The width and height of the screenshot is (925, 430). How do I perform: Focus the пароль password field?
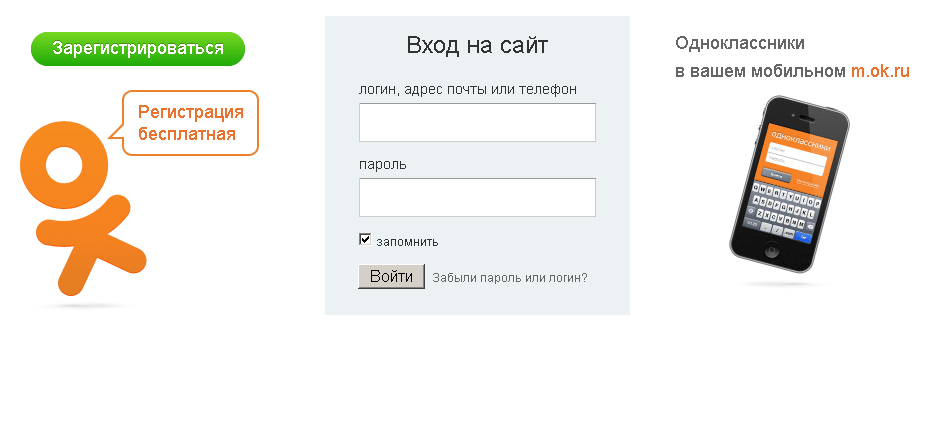(x=477, y=197)
